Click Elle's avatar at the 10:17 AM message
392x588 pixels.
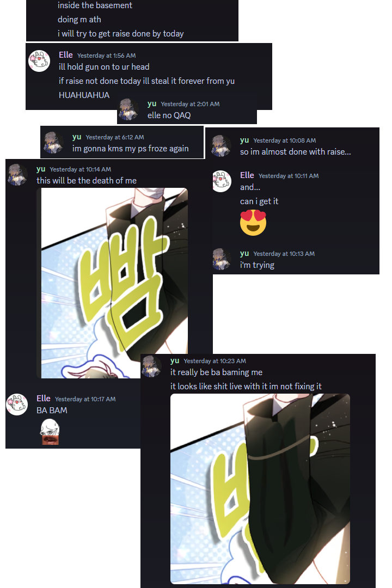point(17,404)
